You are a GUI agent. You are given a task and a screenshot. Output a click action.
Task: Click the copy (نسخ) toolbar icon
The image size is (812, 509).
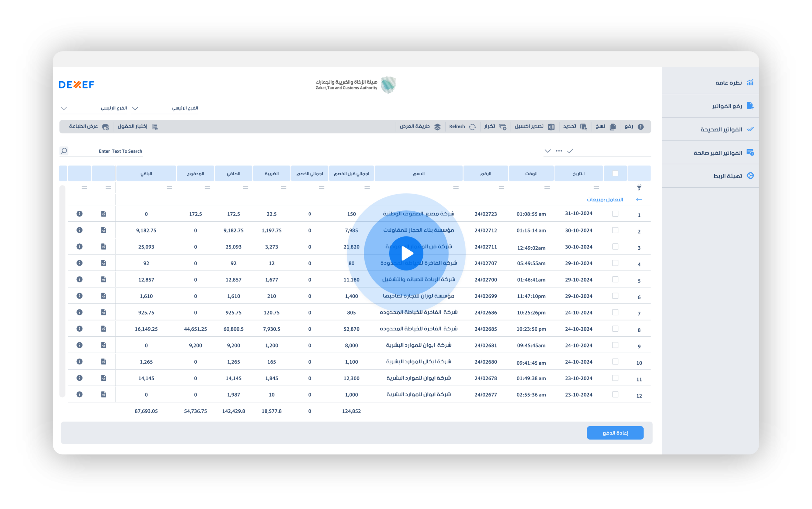coord(612,127)
